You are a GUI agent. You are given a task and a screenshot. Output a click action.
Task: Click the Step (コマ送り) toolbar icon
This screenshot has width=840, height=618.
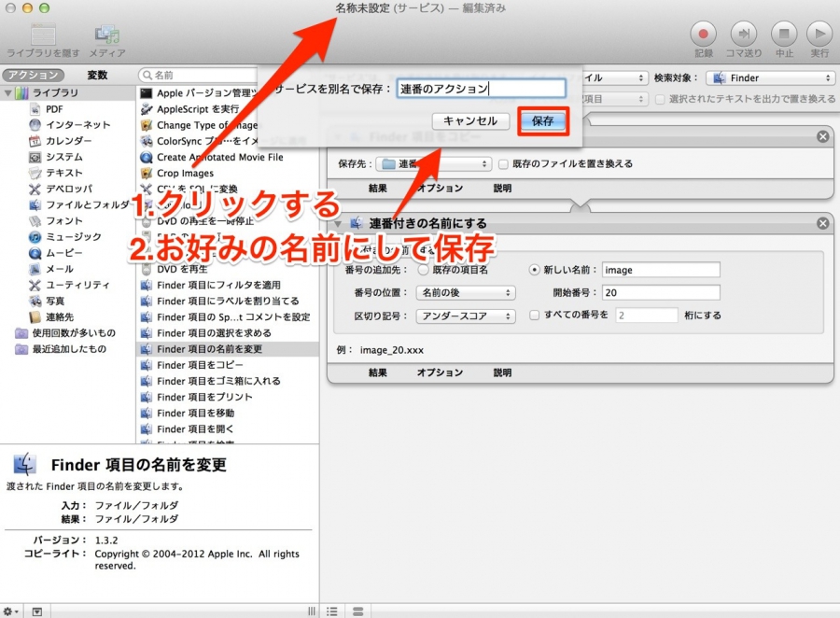[744, 35]
